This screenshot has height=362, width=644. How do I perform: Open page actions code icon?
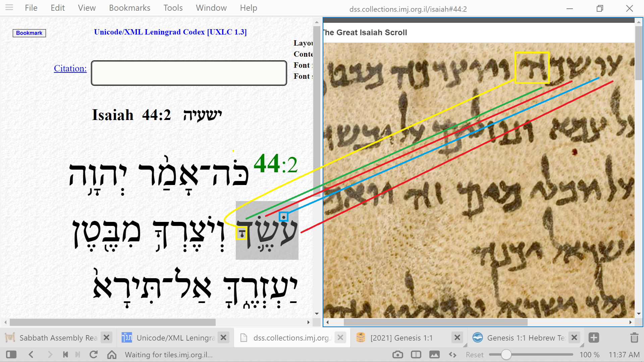(452, 355)
